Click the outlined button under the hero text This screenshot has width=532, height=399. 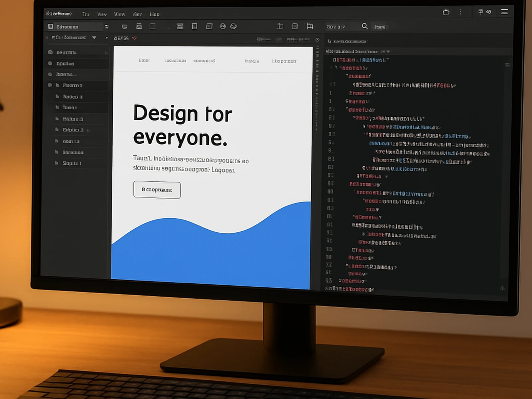[157, 190]
